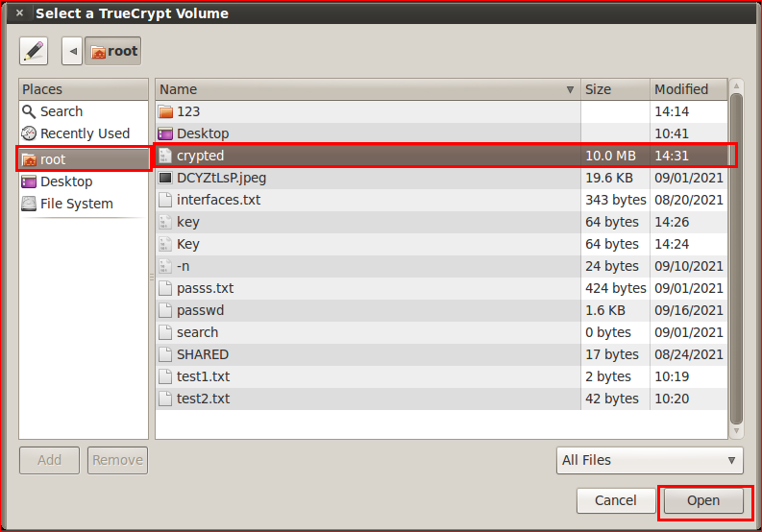Select the SHARED file
This screenshot has width=762, height=532.
click(x=441, y=354)
